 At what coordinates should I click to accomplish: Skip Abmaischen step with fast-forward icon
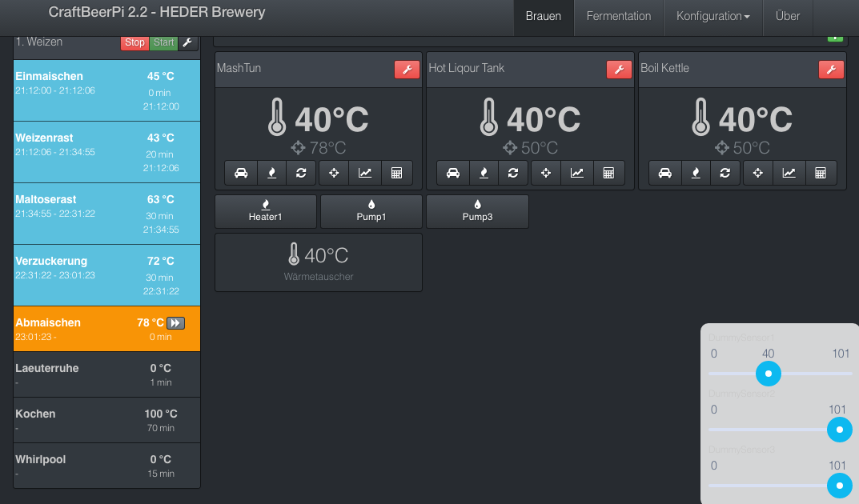point(175,323)
